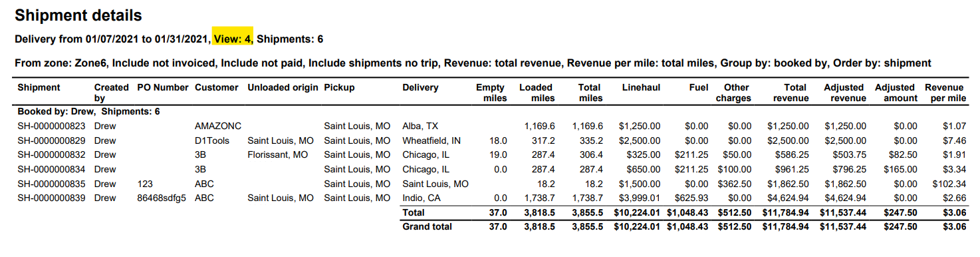The width and height of the screenshot is (980, 257).
Task: Select shipment SH-0000000834
Action: [x=52, y=169]
